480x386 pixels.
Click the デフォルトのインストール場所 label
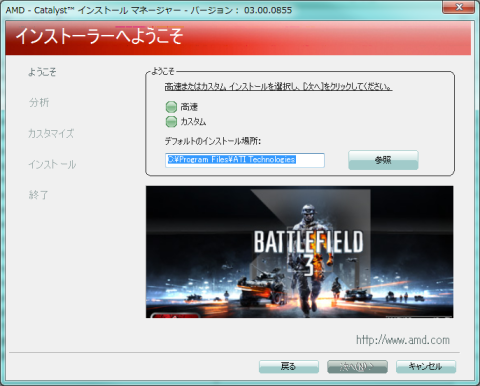(213, 141)
